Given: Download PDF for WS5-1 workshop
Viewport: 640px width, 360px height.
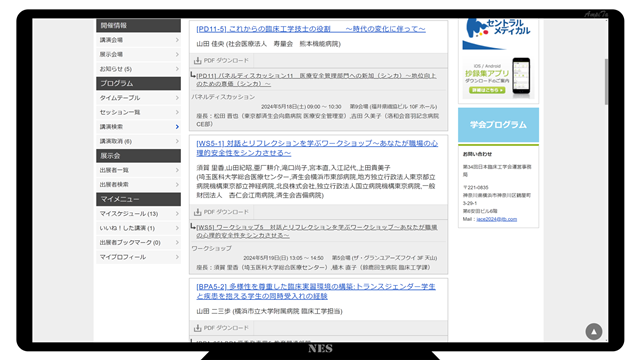Looking at the screenshot, I should (x=221, y=212).
